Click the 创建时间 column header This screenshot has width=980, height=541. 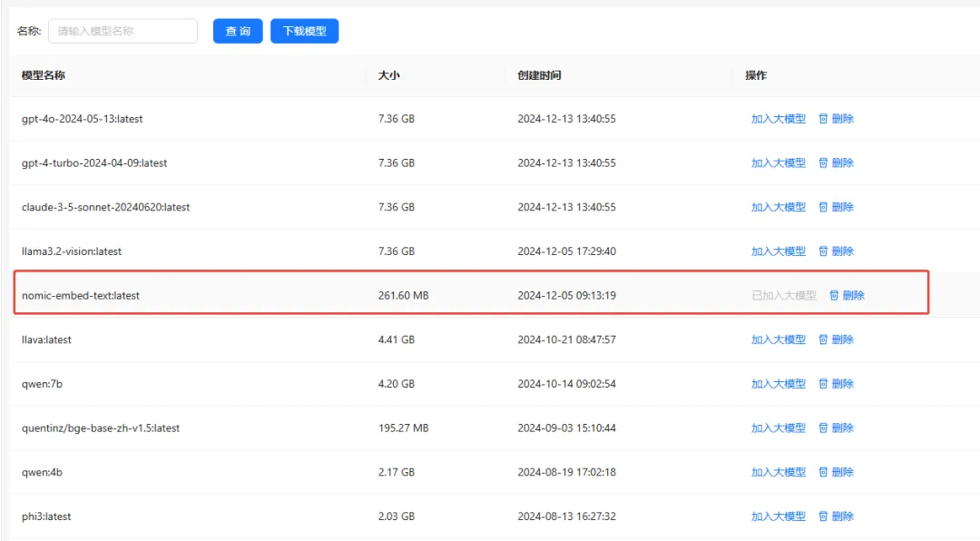(x=539, y=75)
